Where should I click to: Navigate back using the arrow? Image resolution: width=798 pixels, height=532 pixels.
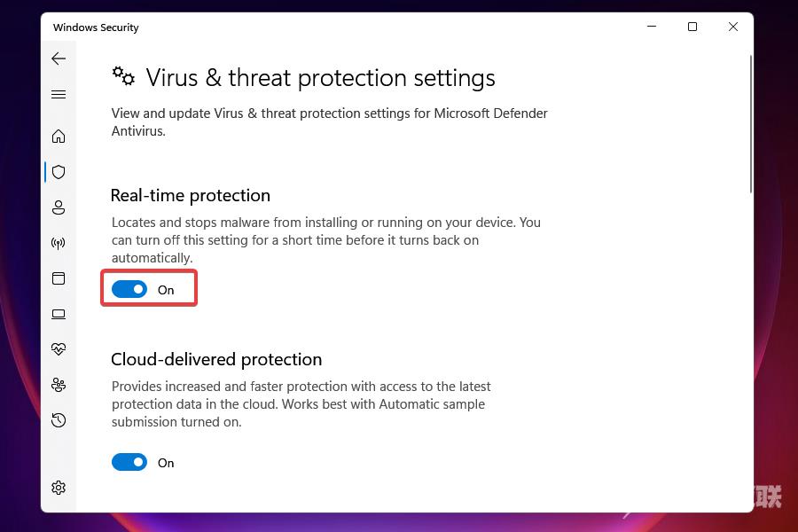point(59,59)
